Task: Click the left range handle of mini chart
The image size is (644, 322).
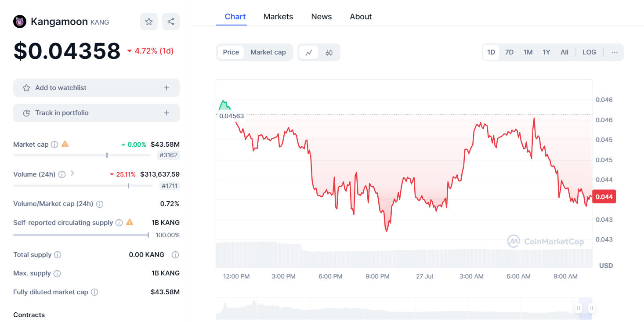Action: [579, 308]
